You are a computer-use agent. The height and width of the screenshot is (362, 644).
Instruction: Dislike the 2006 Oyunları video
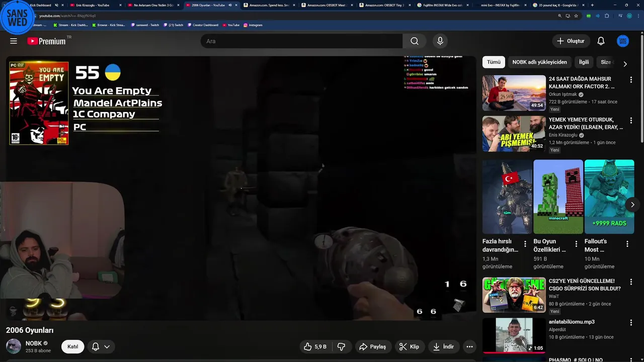click(x=341, y=346)
